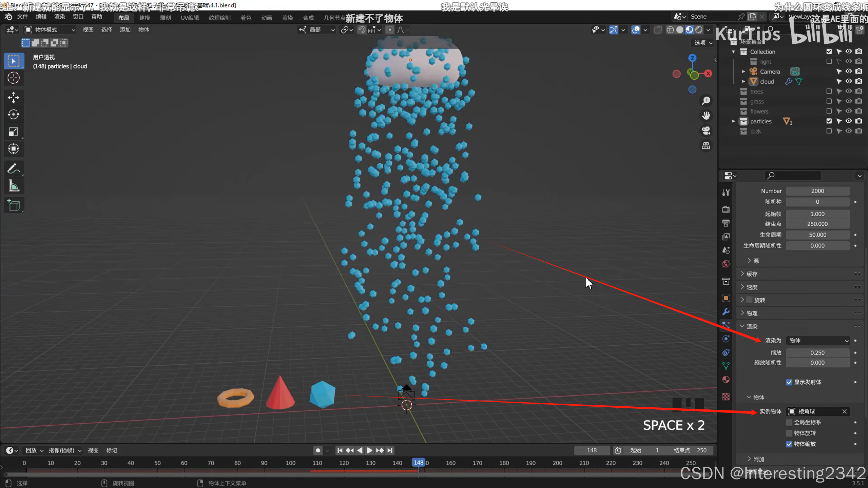868x488 pixels.
Task: Hide the cloud object with eye icon
Action: click(x=848, y=81)
